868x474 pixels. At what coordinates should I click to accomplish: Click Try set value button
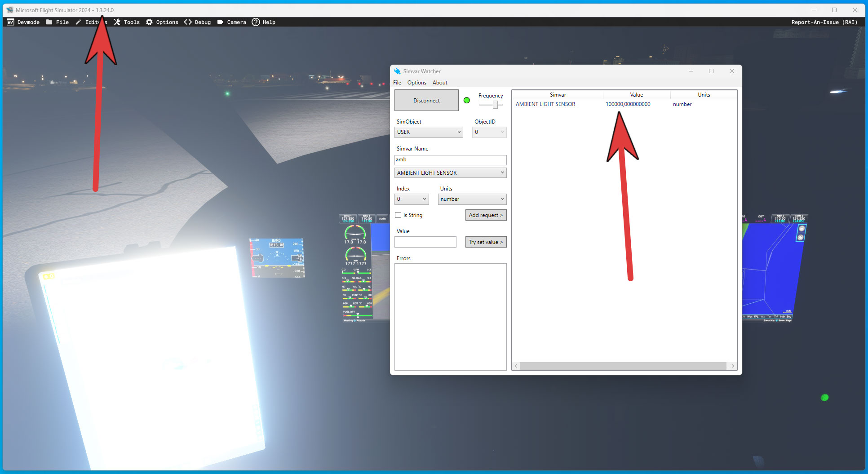486,242
